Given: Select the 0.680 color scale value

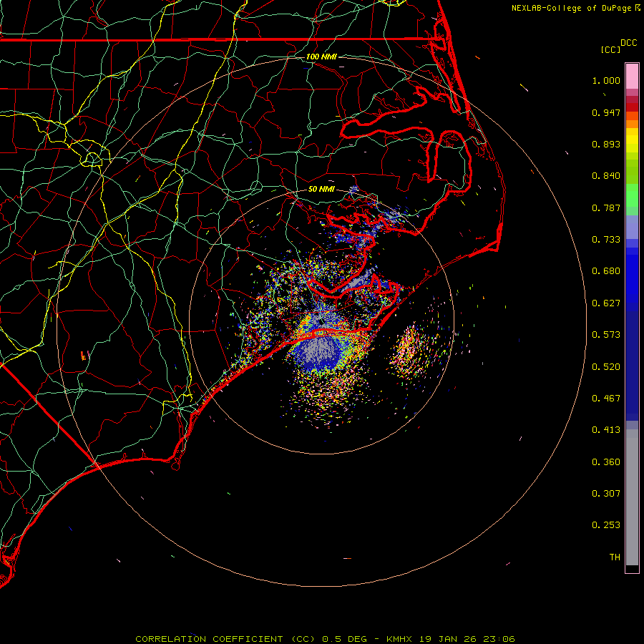Looking at the screenshot, I should pos(606,271).
